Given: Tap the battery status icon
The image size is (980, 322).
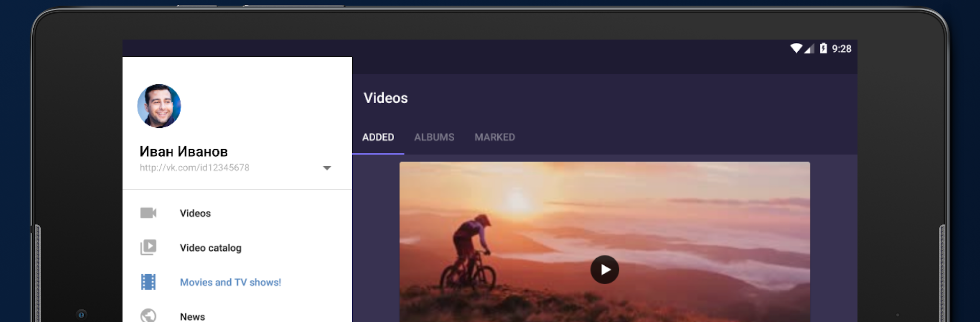Looking at the screenshot, I should click(823, 48).
